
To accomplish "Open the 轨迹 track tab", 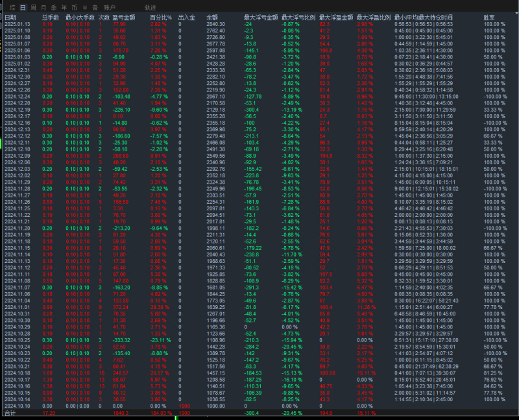I will (150, 6).
